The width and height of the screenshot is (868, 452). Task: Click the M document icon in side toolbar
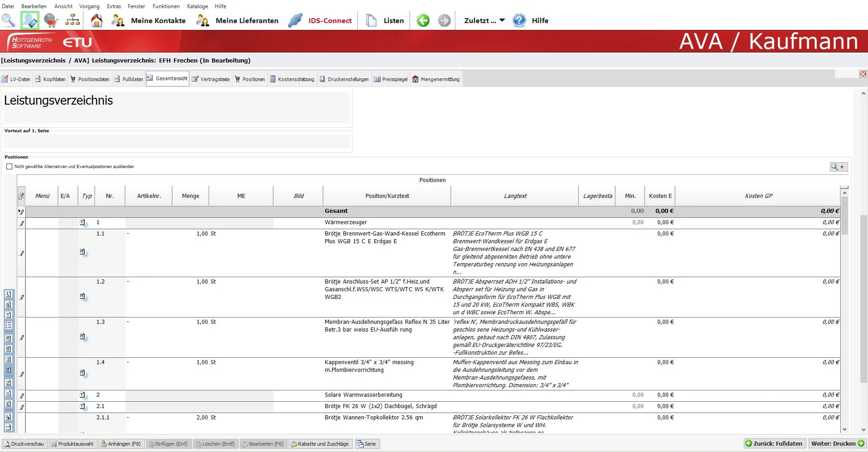pyautogui.click(x=8, y=338)
